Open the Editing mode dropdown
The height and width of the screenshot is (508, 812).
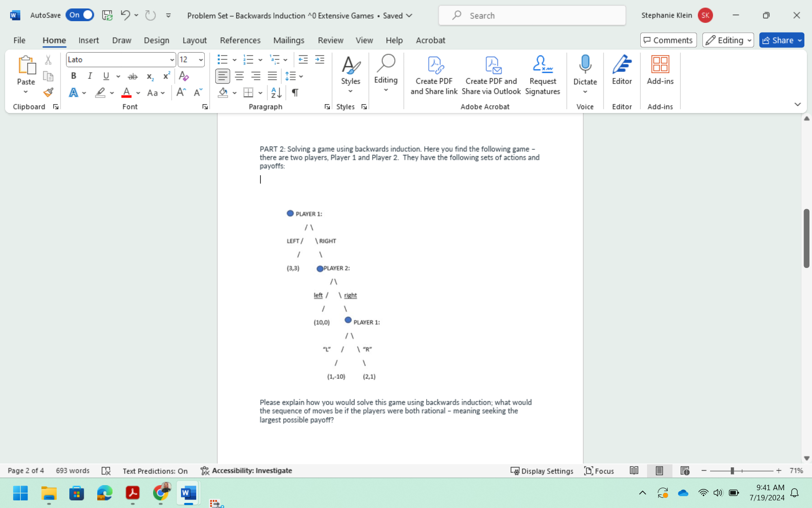(728, 40)
